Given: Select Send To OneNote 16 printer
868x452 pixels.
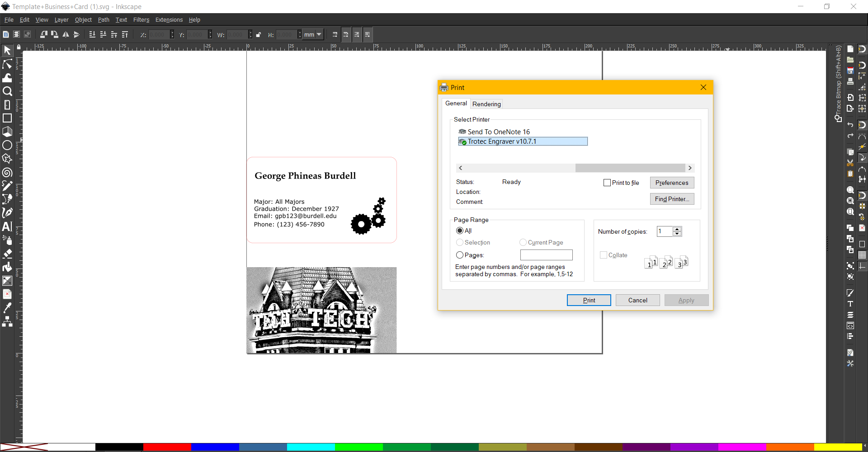Looking at the screenshot, I should (x=494, y=132).
